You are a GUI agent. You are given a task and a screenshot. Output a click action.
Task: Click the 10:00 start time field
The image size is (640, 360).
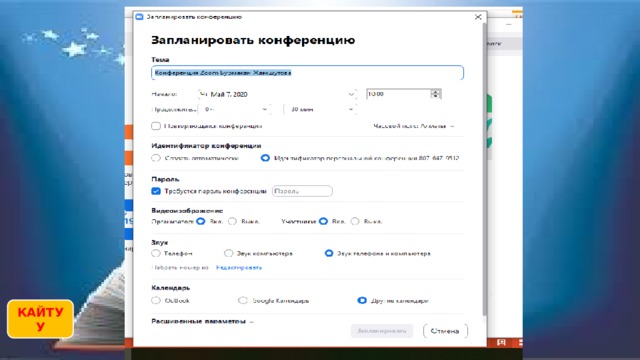[x=398, y=94]
